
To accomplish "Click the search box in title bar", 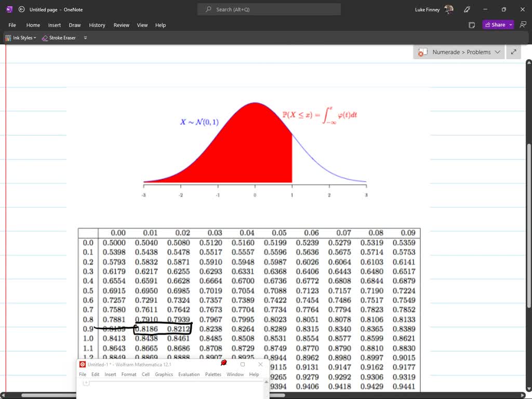I will coord(269,9).
